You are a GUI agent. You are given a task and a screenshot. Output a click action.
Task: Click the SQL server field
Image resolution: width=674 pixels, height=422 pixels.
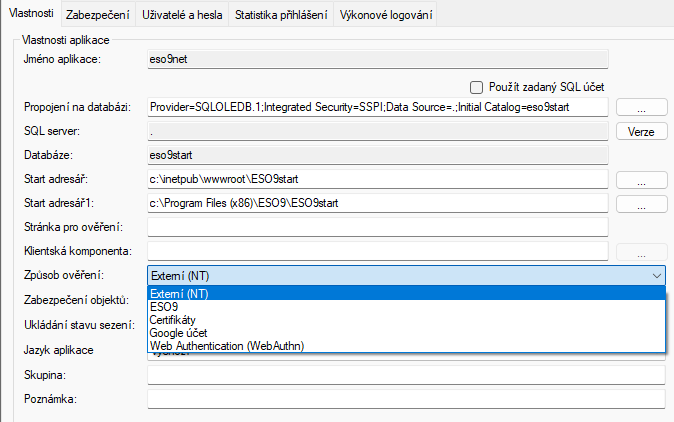(x=378, y=131)
